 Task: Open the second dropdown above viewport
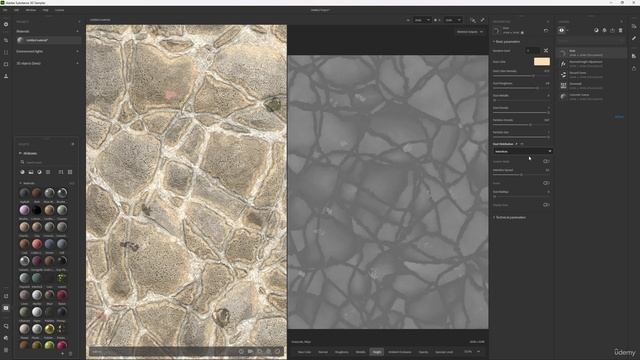(x=453, y=20)
